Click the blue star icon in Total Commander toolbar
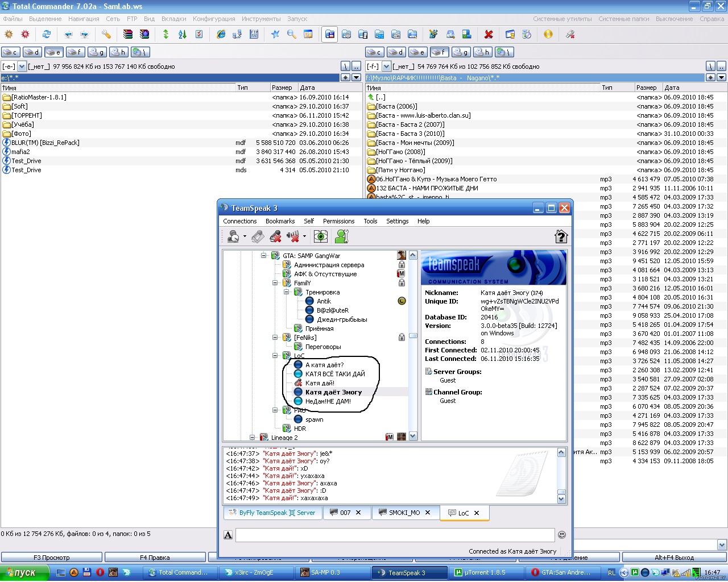 (x=275, y=35)
